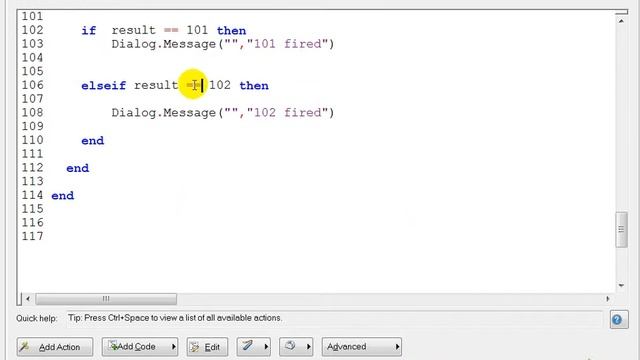Click line number 117 in the gutter
The width and height of the screenshot is (640, 360).
click(x=32, y=236)
